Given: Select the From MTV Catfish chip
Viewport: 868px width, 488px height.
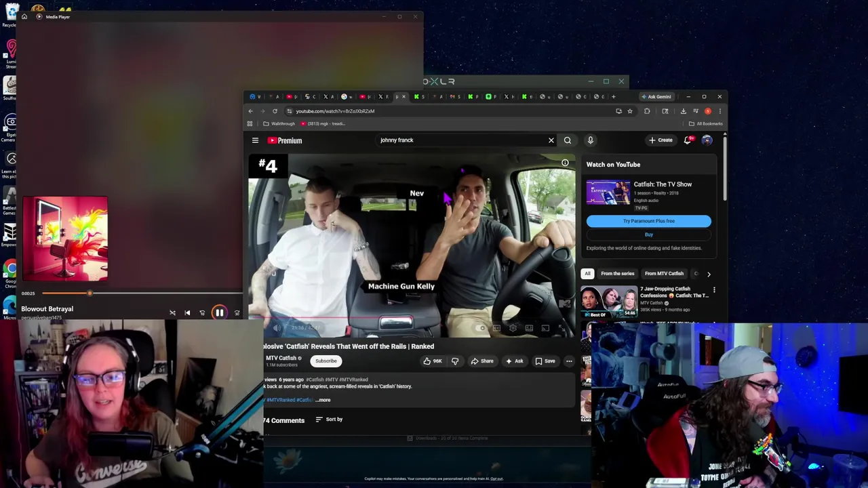Looking at the screenshot, I should coord(664,274).
